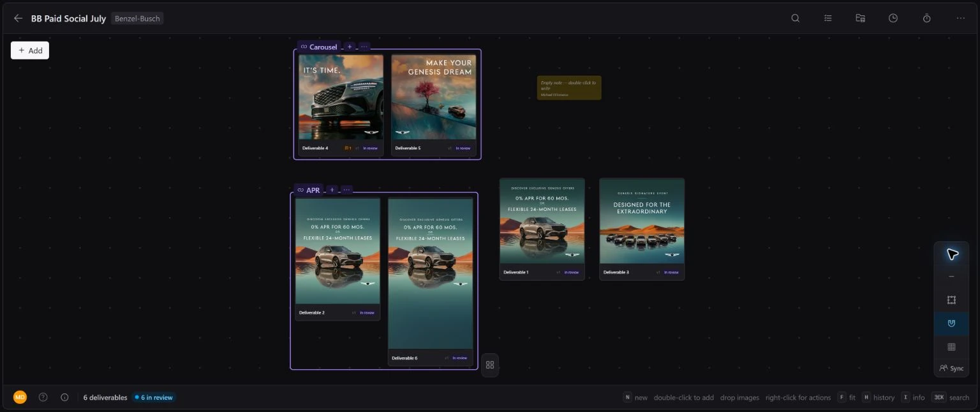Select the pointer cursor tool
This screenshot has width=980, height=412.
pos(952,254)
